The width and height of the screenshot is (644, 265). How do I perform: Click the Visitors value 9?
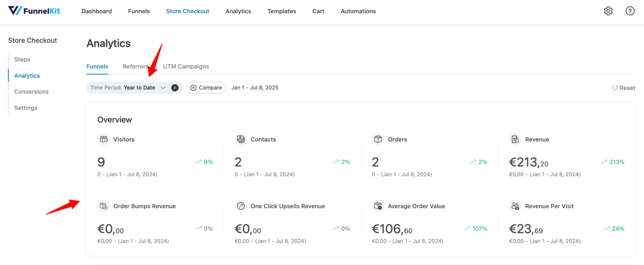[x=101, y=162]
